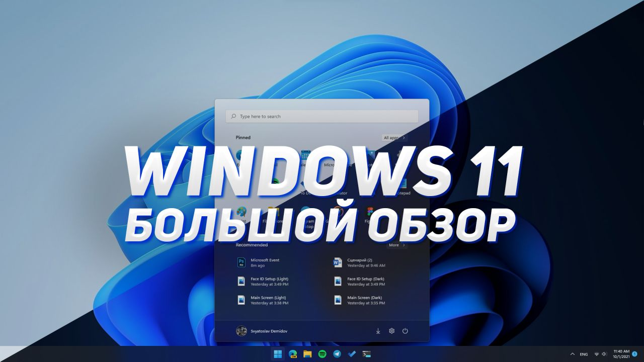Open the Windows Start button on taskbar
Viewport: 644px width, 362px height.
click(278, 354)
